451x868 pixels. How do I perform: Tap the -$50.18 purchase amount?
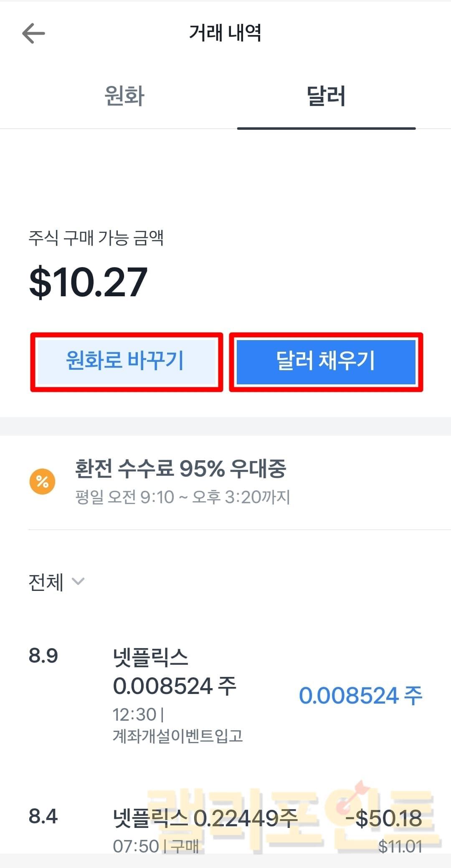click(x=383, y=818)
